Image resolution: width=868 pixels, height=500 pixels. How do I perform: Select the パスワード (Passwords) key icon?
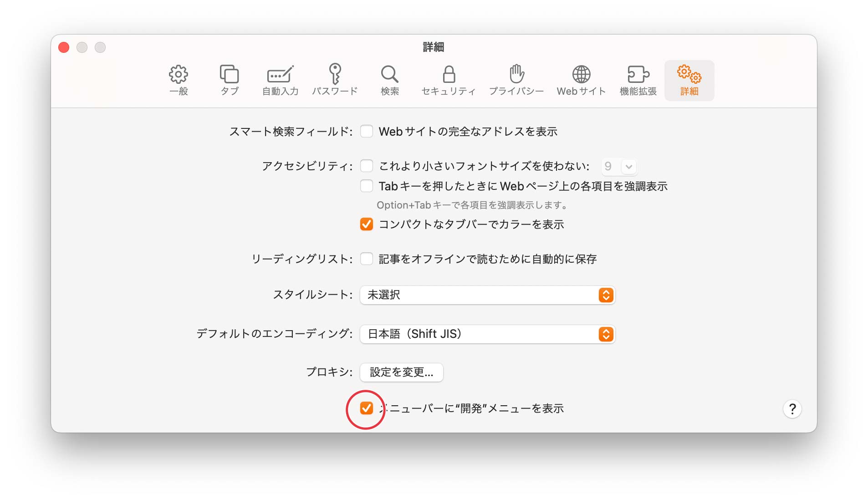pos(335,80)
